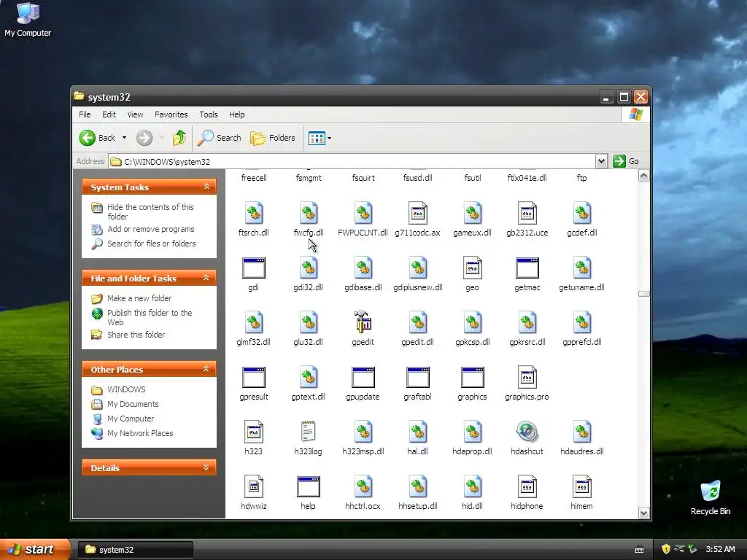Select the glu32.dll file icon
Screen dimensions: 747x560
(x=309, y=322)
